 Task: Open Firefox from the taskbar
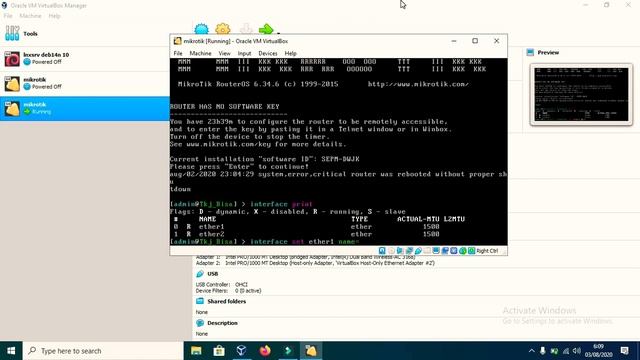coord(265,351)
